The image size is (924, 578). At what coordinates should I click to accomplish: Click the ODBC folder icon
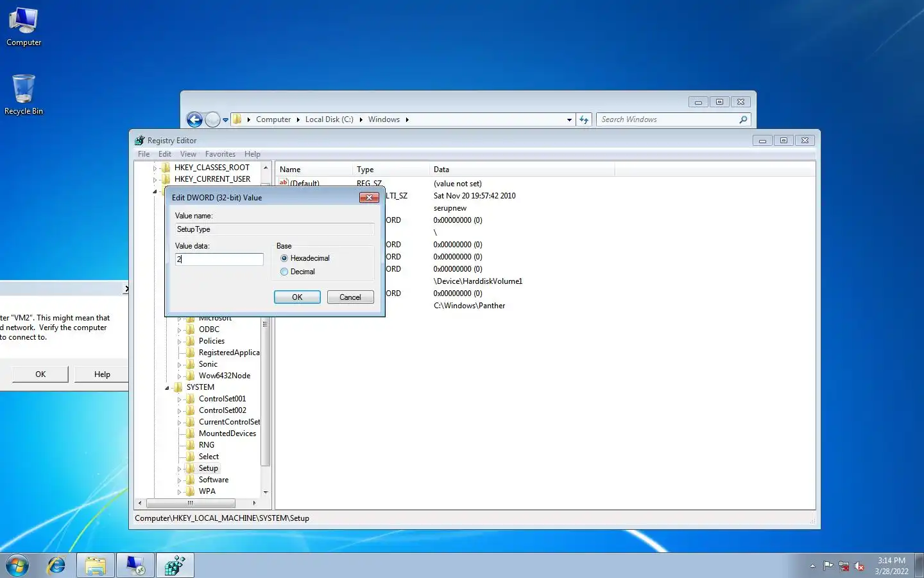click(x=191, y=329)
